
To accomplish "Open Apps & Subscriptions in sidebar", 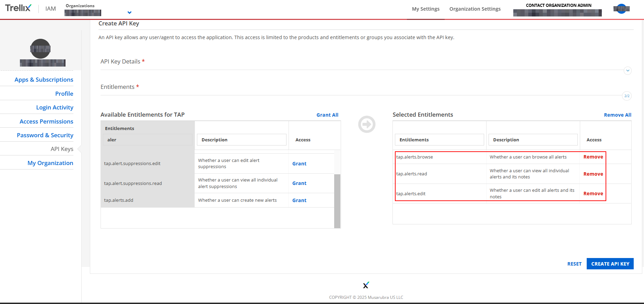I will (44, 80).
